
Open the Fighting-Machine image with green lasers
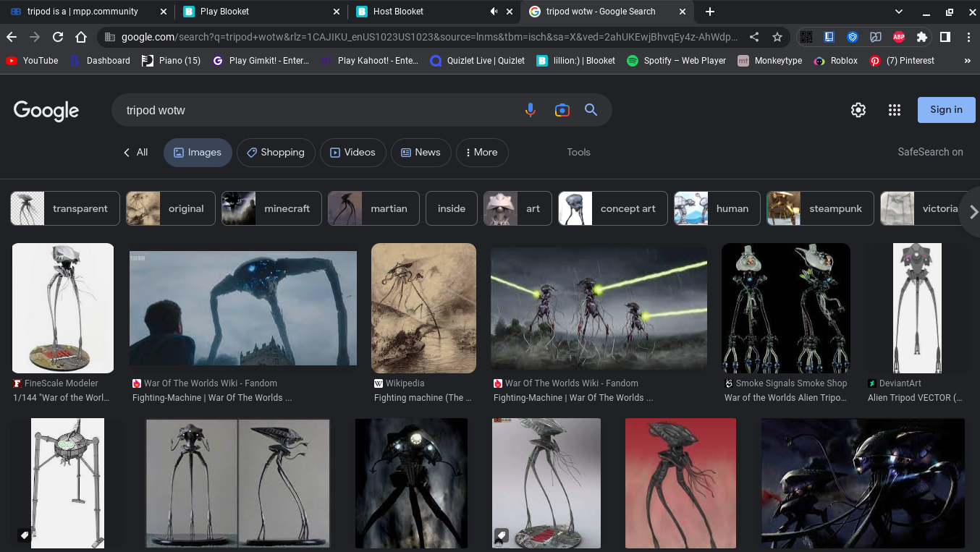tap(599, 308)
